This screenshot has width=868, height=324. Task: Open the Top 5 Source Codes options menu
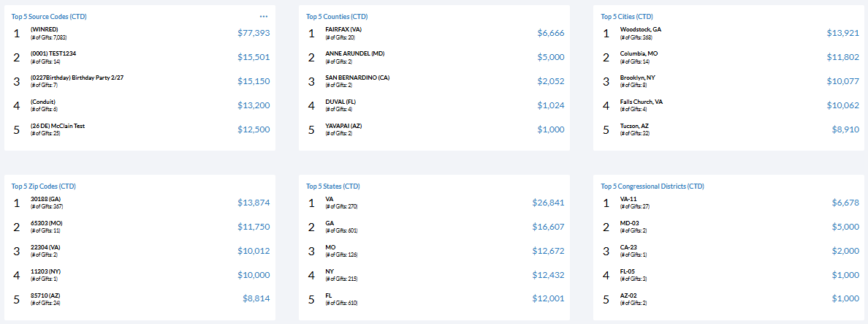(x=264, y=16)
